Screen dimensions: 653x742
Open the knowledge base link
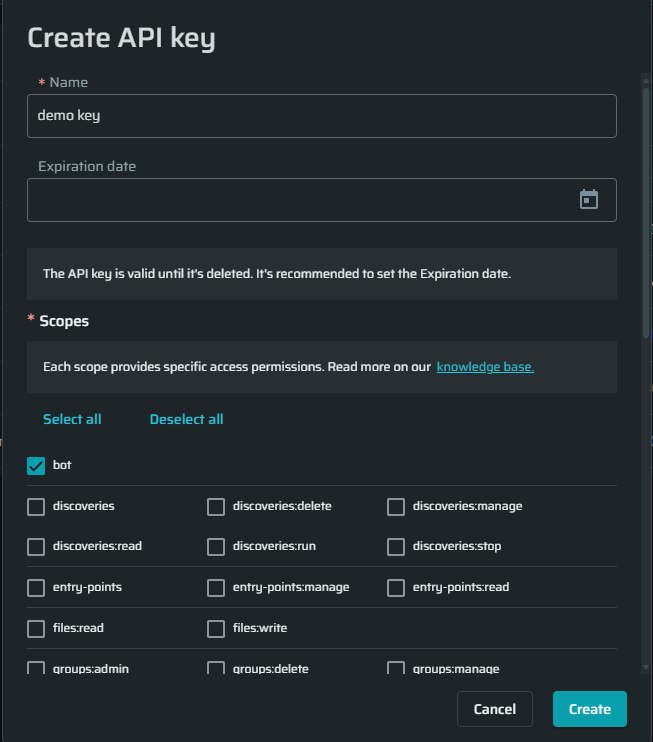tap(485, 367)
